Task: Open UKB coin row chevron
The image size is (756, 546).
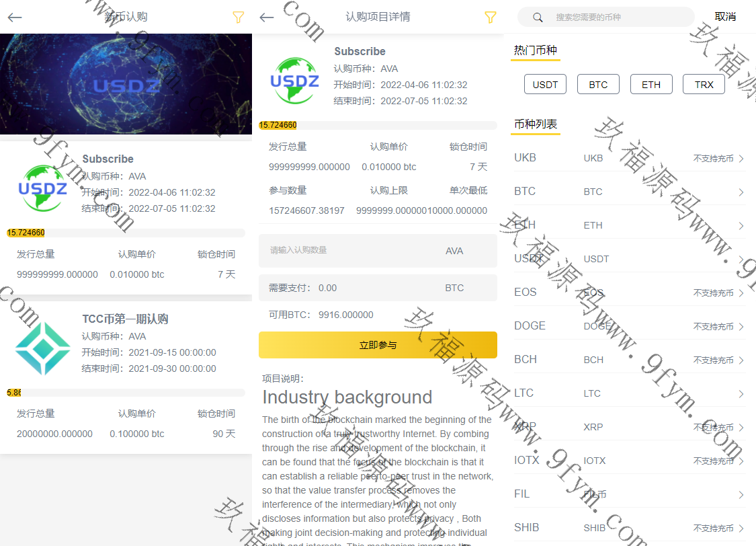Action: click(741, 159)
